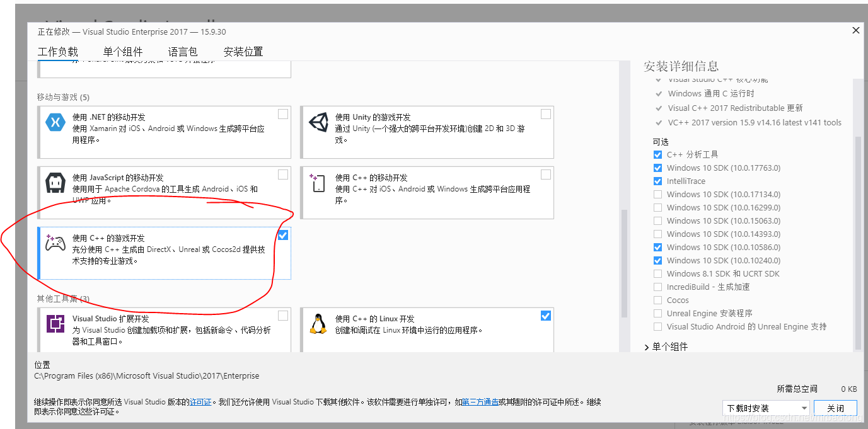Click the 许可证 link
This screenshot has height=429, width=868.
(200, 402)
